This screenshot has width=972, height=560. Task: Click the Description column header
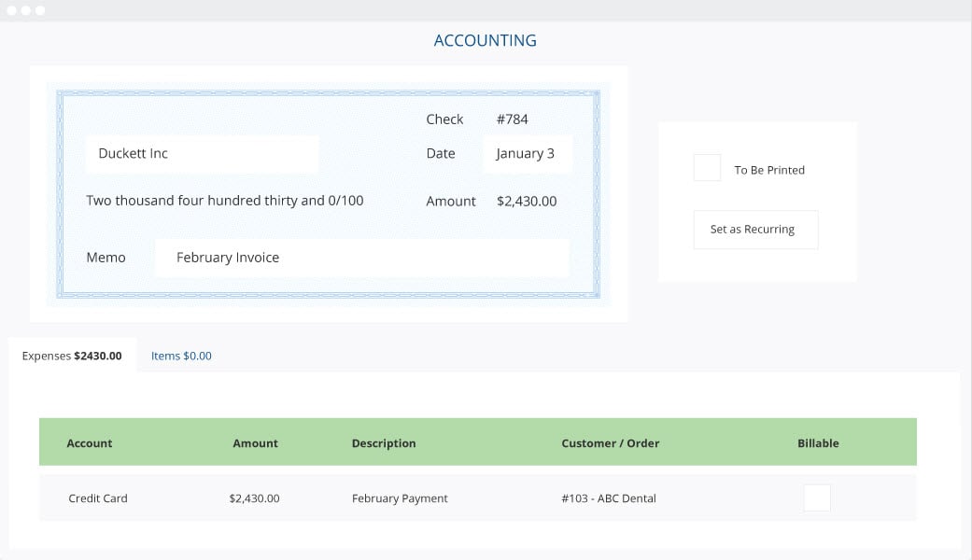tap(384, 443)
